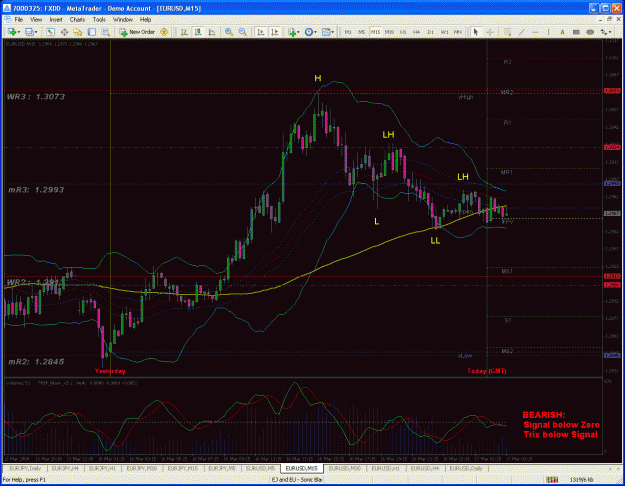The width and height of the screenshot is (625, 486).
Task: Open the Insert menu
Action: click(x=56, y=19)
